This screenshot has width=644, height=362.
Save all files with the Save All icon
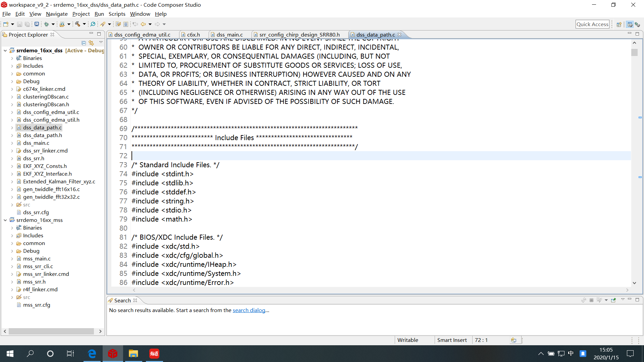click(27, 24)
